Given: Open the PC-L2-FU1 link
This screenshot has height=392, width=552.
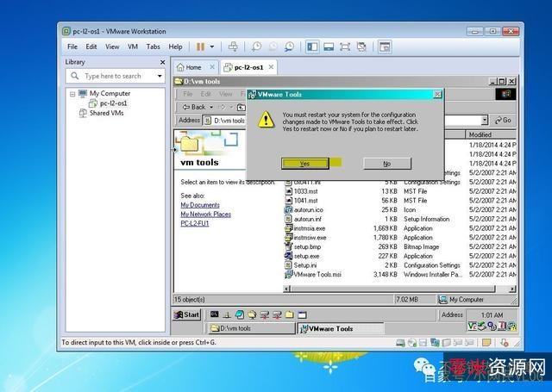Looking at the screenshot, I should point(195,224).
